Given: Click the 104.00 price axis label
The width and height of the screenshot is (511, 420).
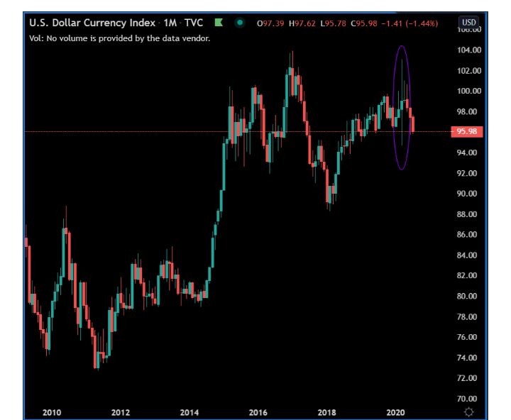Looking at the screenshot, I should coord(469,50).
